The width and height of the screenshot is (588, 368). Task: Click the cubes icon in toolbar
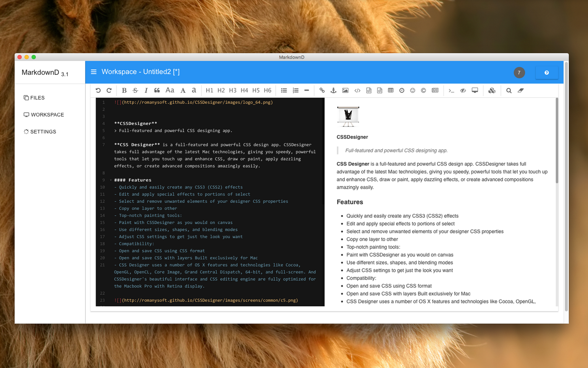click(492, 90)
